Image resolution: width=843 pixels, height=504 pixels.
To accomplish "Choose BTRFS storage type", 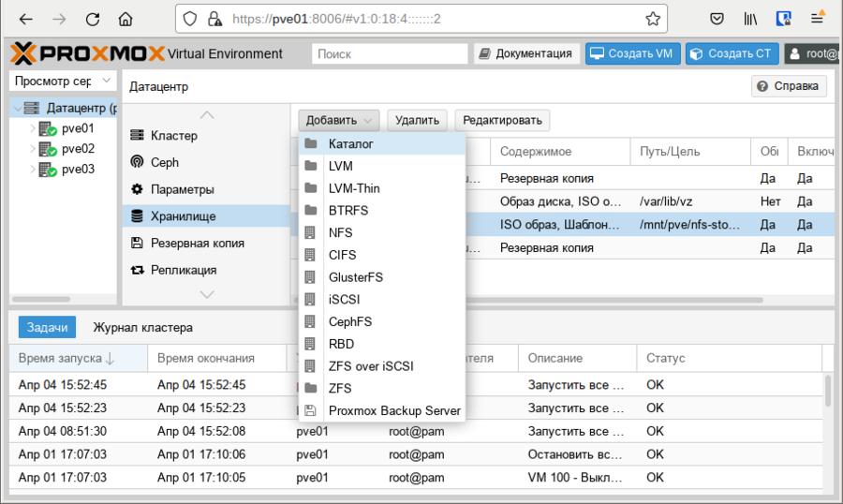I will coord(382,211).
